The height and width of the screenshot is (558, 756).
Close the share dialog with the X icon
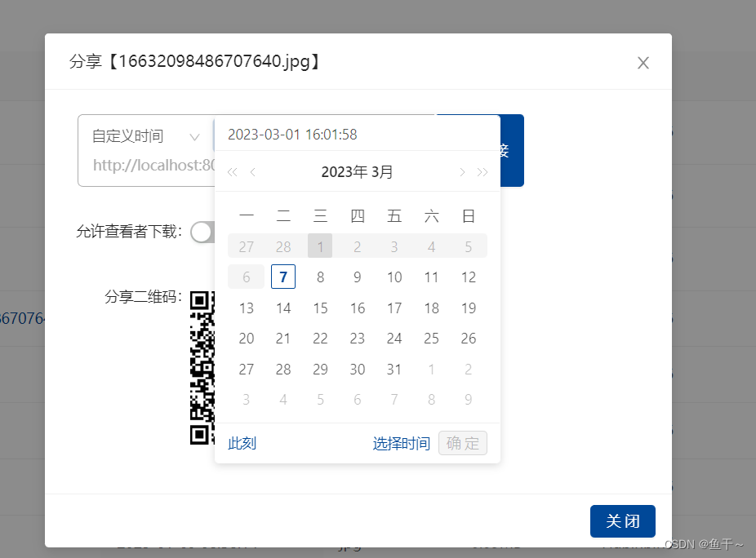point(643,63)
